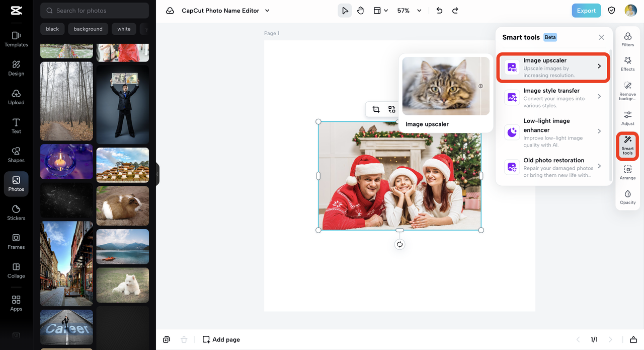
Task: Select Image style transfer option
Action: (553, 98)
